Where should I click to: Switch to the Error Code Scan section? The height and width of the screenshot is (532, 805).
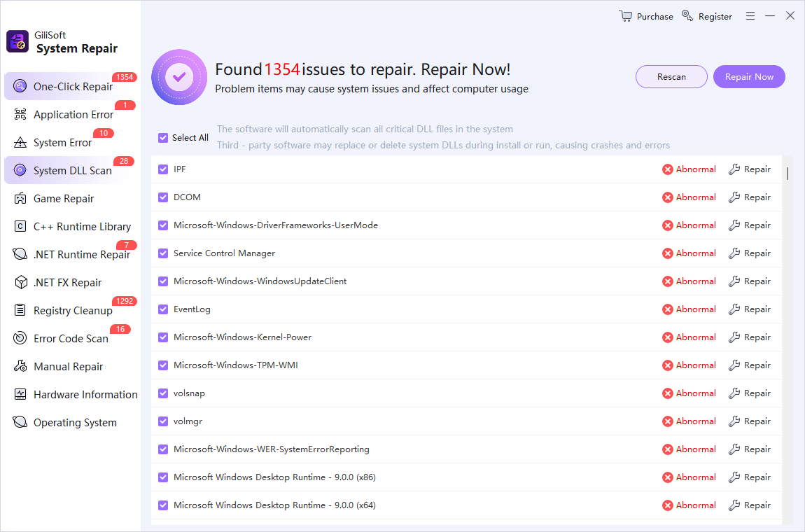click(x=71, y=338)
